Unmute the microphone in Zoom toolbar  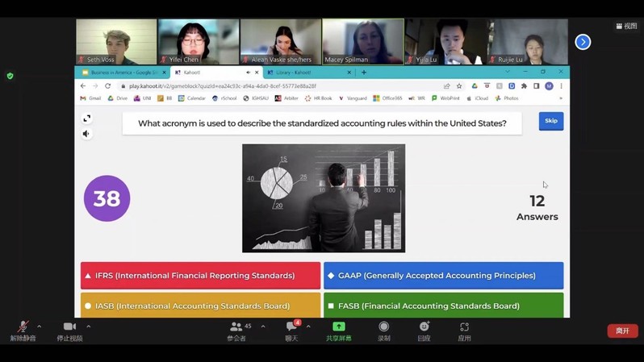tap(23, 327)
